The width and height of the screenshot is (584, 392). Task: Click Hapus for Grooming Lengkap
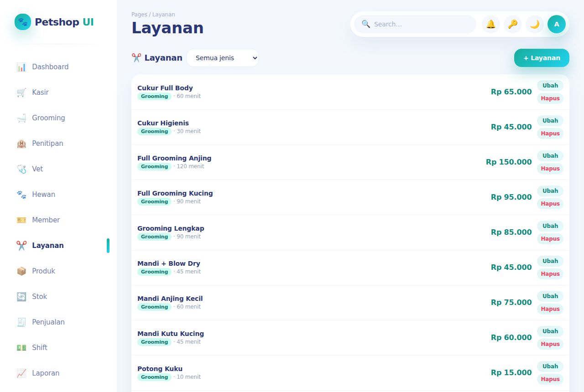(x=550, y=239)
